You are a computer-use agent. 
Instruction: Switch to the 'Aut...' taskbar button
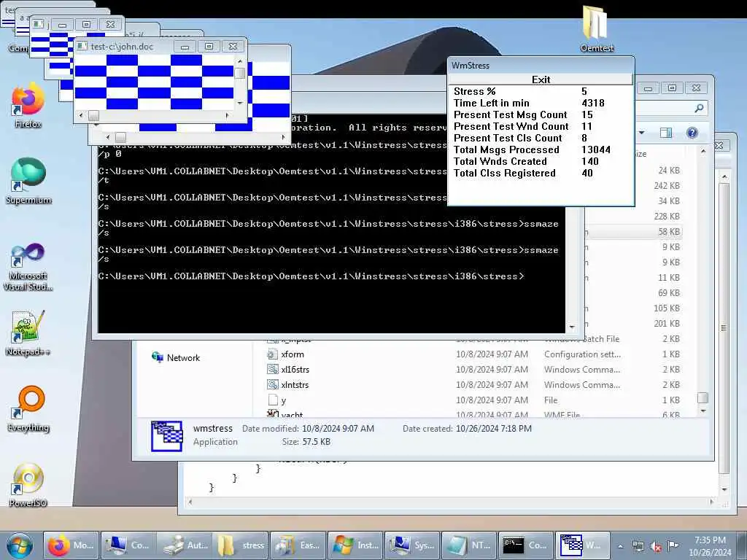coord(185,545)
